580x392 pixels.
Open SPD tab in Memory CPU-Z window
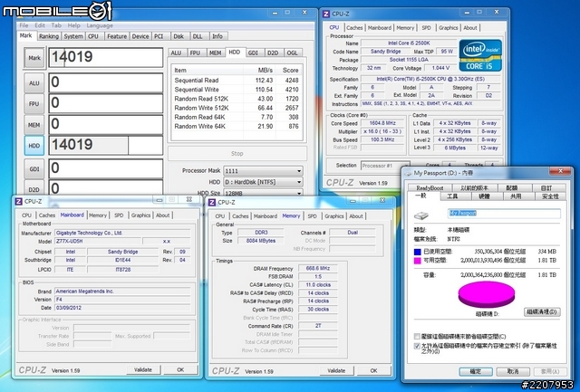point(312,216)
